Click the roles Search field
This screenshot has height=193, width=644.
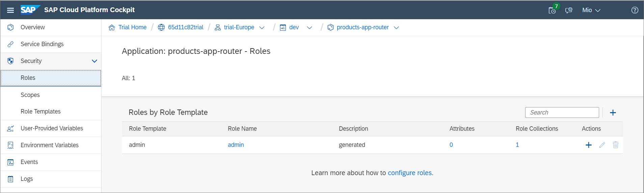coord(562,112)
